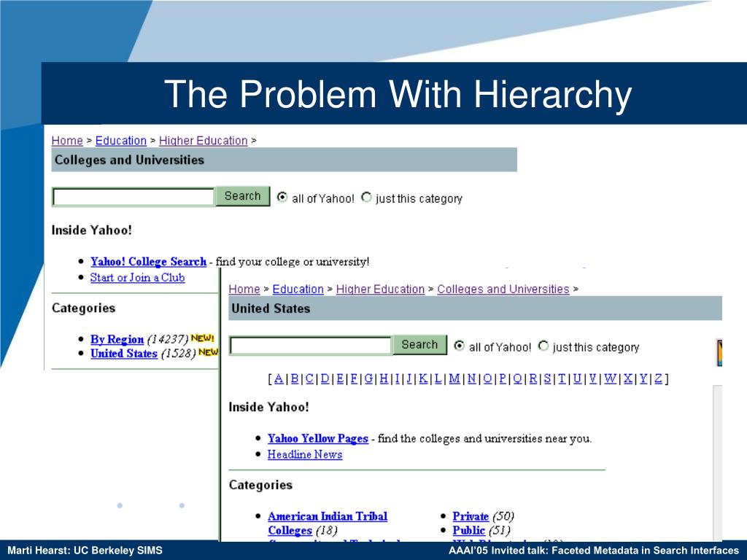This screenshot has width=747, height=560.
Task: Click 'find the colleges and universities near you.' text
Action: [484, 438]
